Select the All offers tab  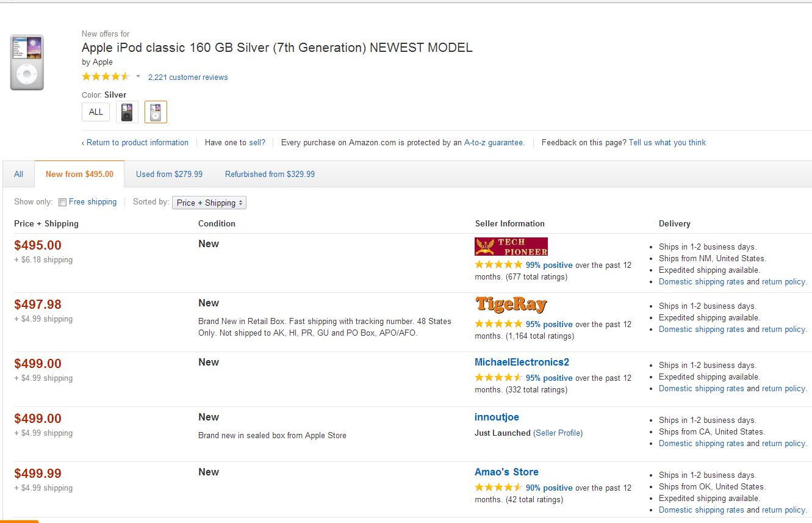pos(19,174)
